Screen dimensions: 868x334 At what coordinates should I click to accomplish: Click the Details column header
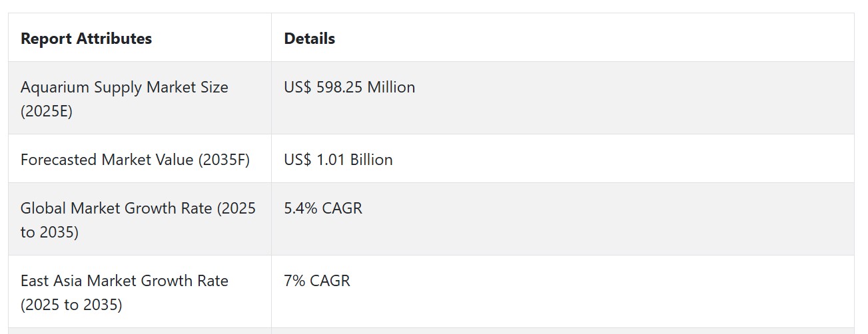coord(309,39)
